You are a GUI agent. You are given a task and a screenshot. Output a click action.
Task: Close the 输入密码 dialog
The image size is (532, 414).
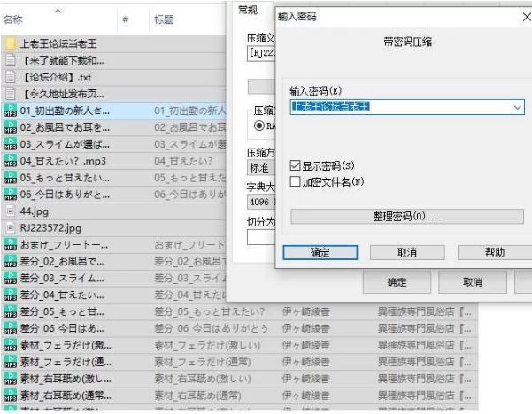(x=527, y=17)
